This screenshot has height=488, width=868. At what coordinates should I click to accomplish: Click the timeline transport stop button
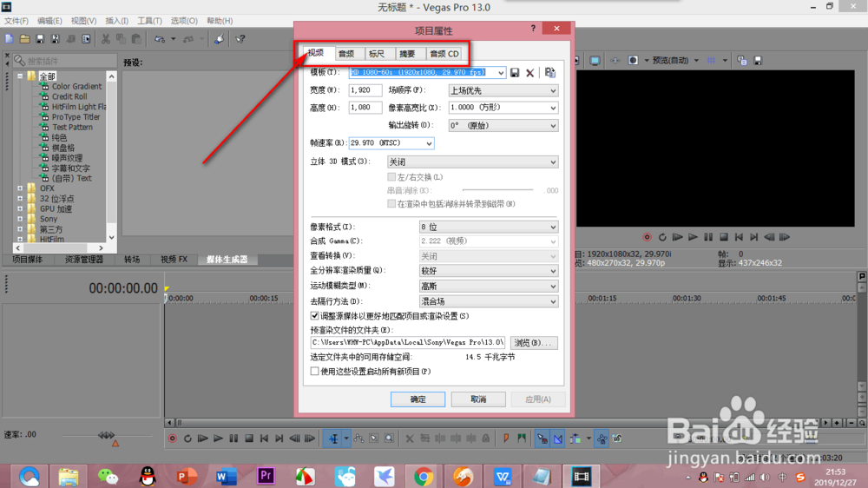pyautogui.click(x=249, y=439)
